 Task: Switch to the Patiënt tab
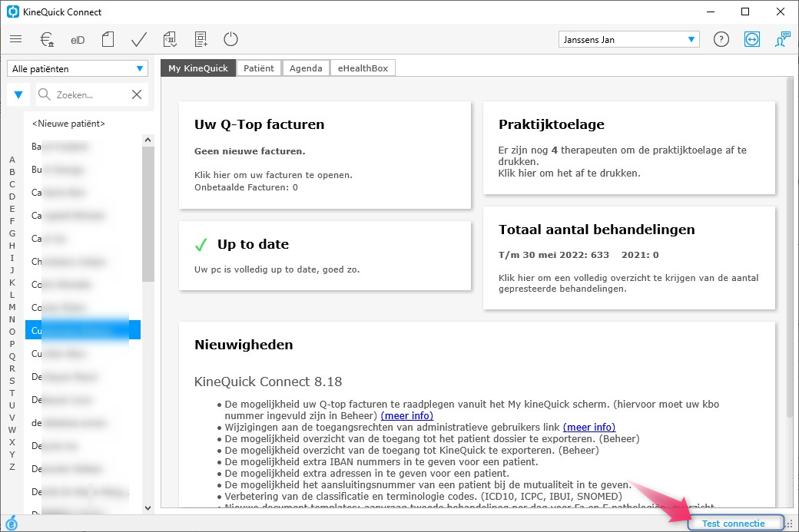point(258,68)
